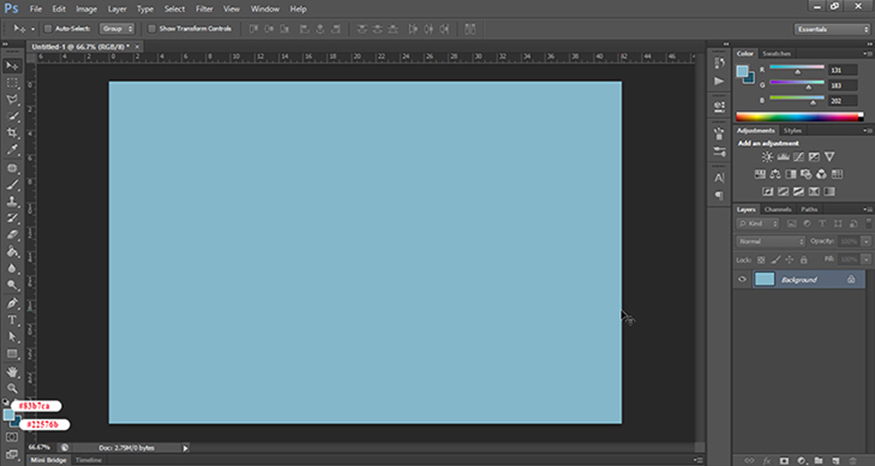Open the Essentials workspace dropdown
This screenshot has height=466, width=875.
[x=832, y=29]
